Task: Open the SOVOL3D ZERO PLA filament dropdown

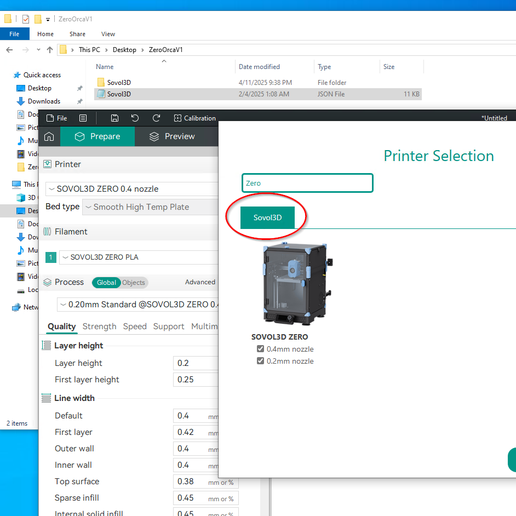Action: tap(139, 257)
